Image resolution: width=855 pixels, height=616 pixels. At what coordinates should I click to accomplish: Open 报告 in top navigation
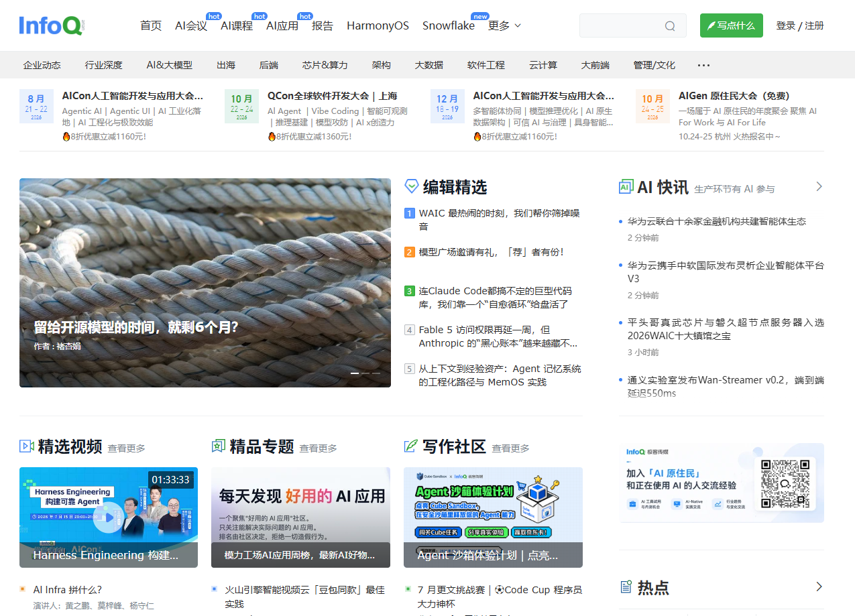pos(323,25)
